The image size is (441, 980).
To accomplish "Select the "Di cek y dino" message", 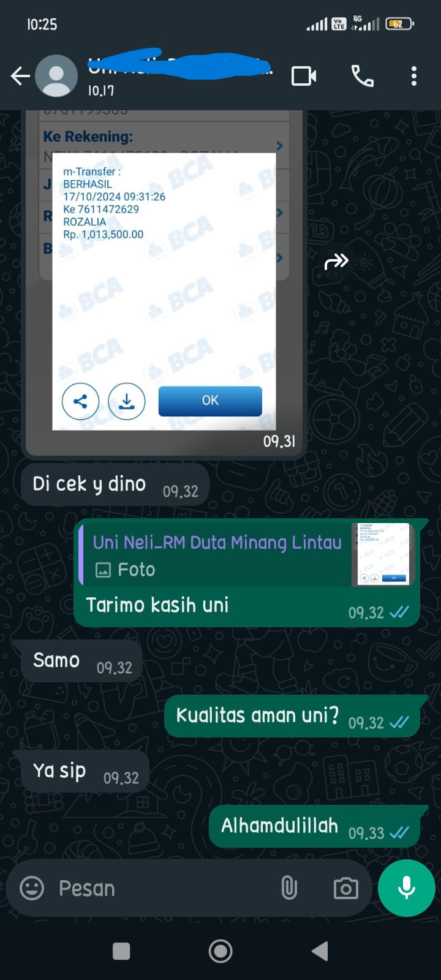I will (x=115, y=484).
